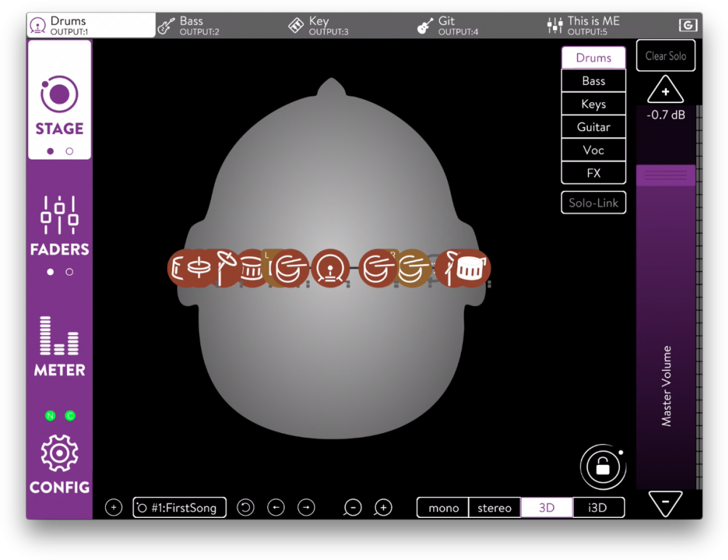Open the Faders mixer view
728x560 pixels.
click(x=60, y=226)
